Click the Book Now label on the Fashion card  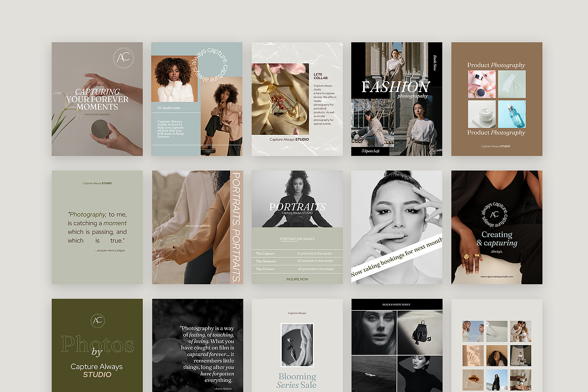pyautogui.click(x=435, y=63)
